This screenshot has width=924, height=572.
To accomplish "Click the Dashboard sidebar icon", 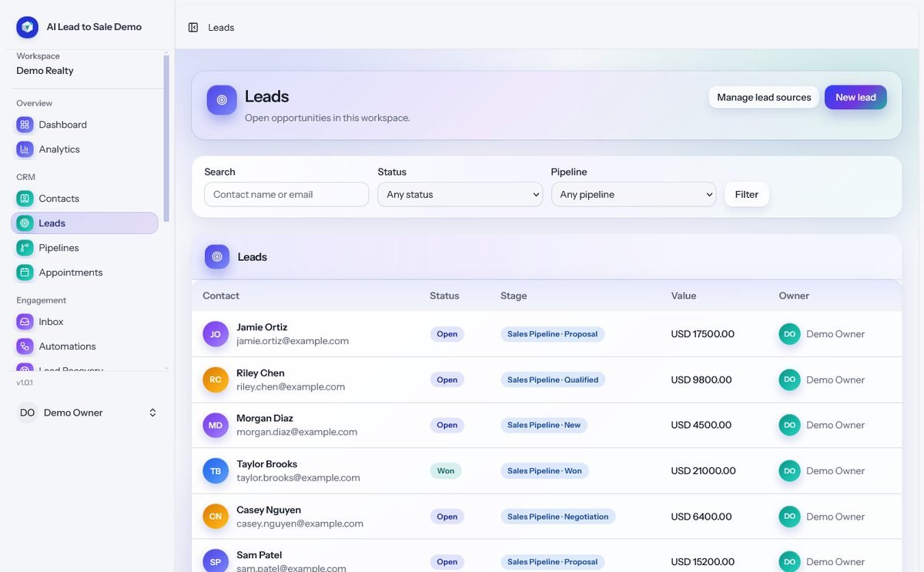I will pos(25,125).
